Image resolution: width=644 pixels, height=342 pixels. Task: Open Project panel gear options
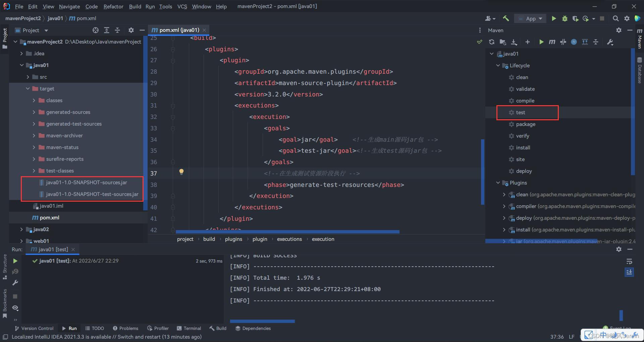click(131, 30)
